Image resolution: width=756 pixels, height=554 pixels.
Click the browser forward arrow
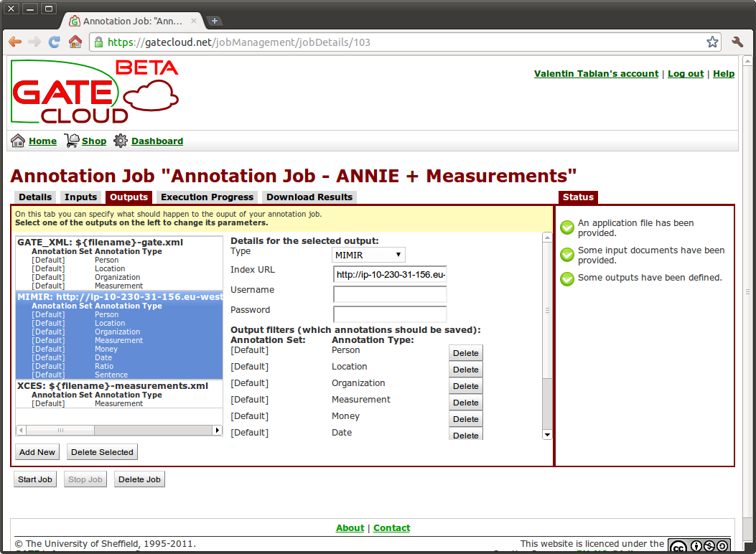pyautogui.click(x=34, y=42)
